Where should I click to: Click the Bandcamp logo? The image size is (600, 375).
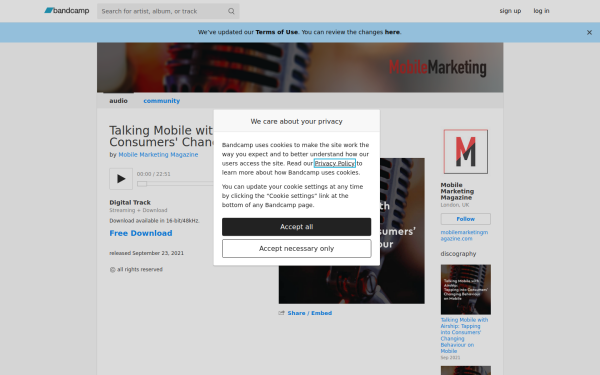tap(67, 11)
